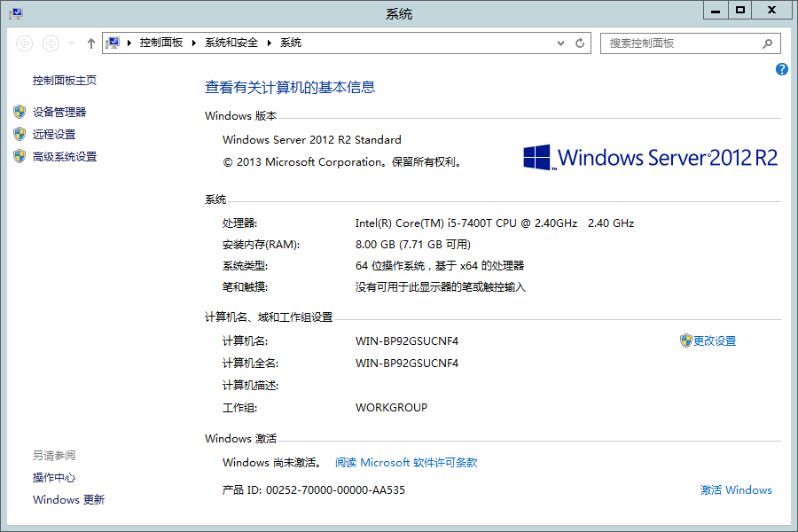798x532 pixels.
Task: Click product ID 00252-70000-00000-AA535
Action: coord(335,490)
